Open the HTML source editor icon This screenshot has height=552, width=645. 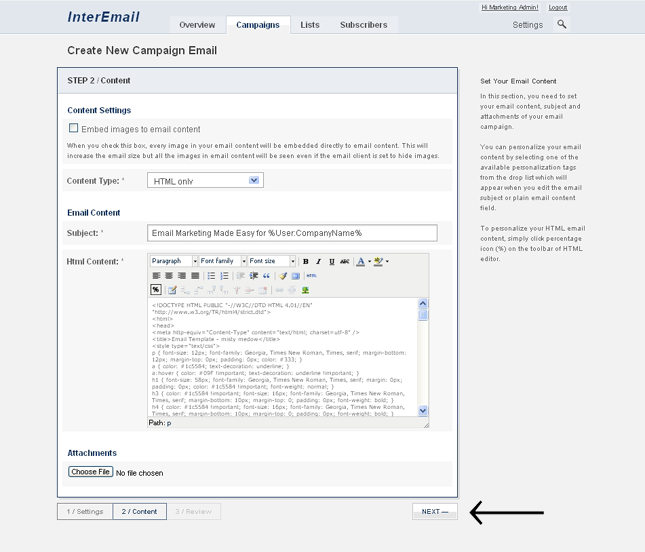click(311, 276)
